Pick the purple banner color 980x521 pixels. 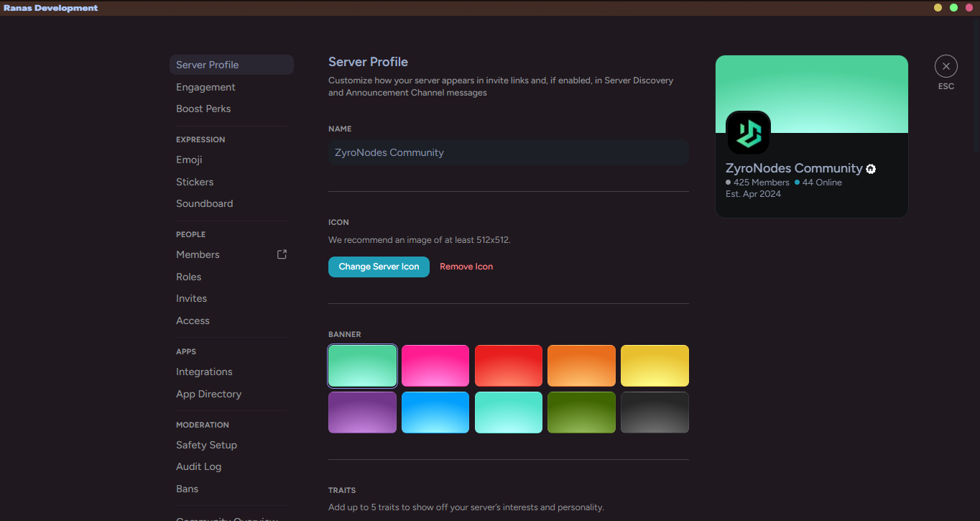tap(362, 412)
